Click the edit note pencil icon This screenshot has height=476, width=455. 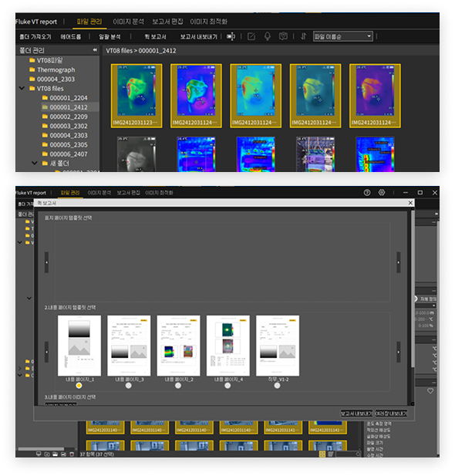click(251, 37)
